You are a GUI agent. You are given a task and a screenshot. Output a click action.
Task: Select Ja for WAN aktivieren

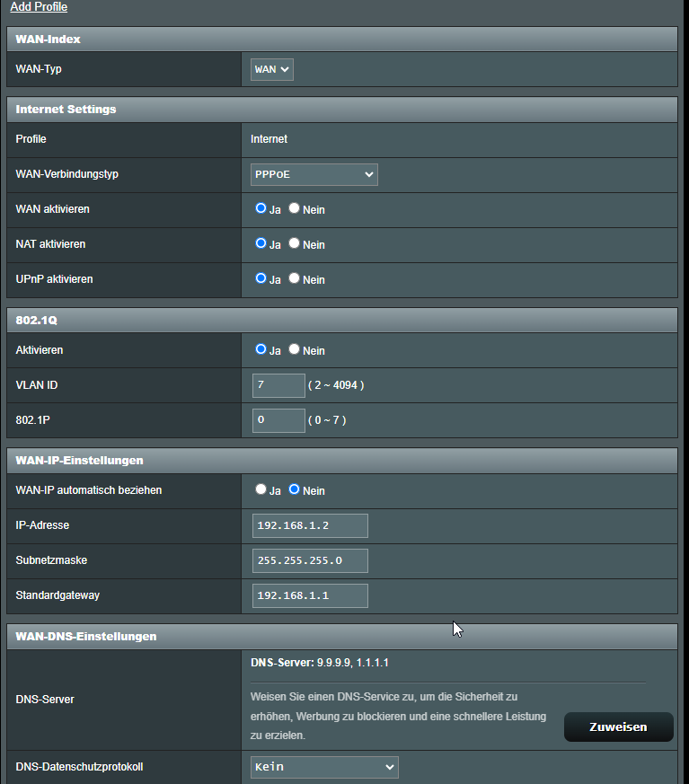(x=261, y=208)
